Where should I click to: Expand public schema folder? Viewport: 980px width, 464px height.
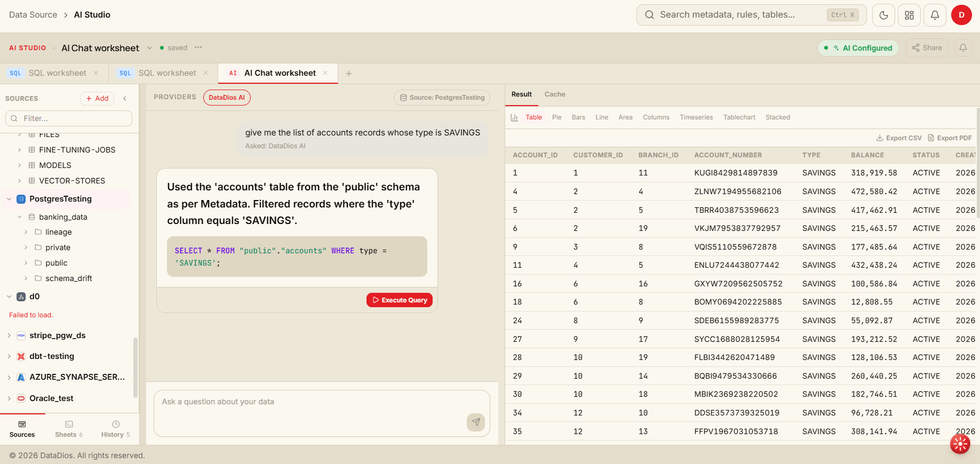pyautogui.click(x=26, y=263)
